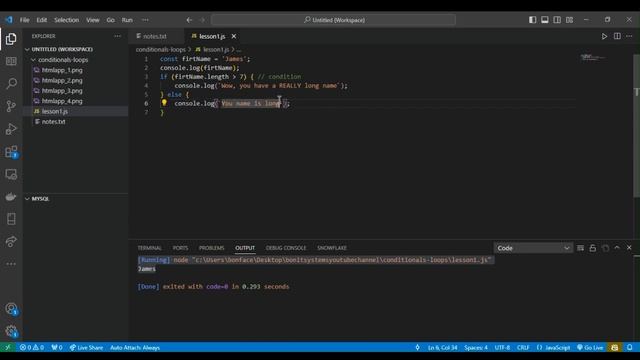Open the Go menu

click(110, 20)
